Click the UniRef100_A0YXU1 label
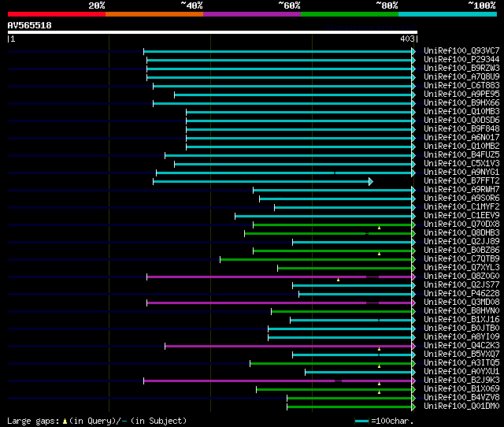This screenshot has width=504, height=427. (461, 372)
